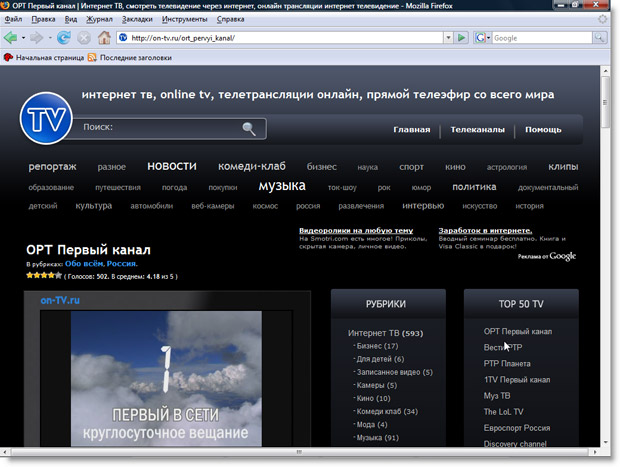Select the интервью tag
Screen dimensions: 620x467
point(423,206)
